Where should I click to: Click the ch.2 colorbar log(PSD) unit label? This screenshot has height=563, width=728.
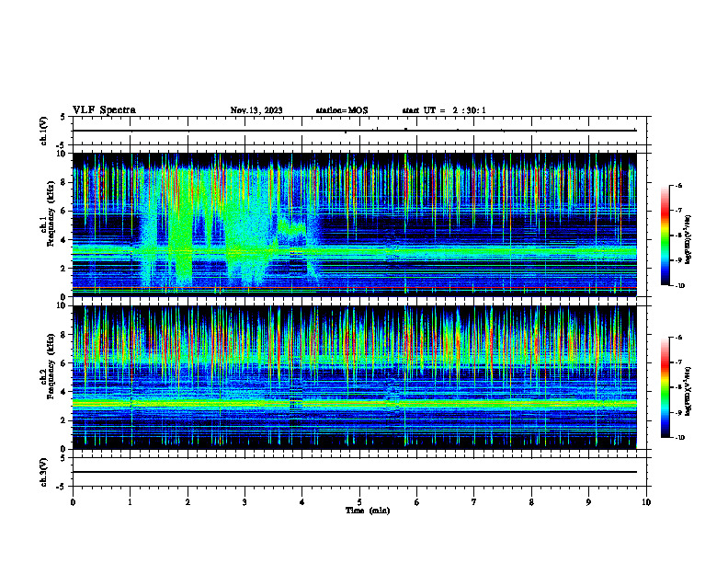click(x=688, y=391)
